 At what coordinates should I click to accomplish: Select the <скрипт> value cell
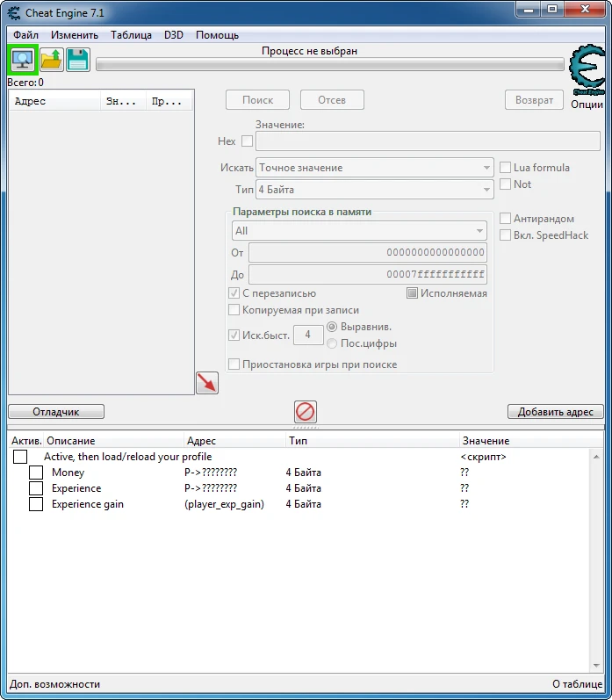[x=483, y=457]
